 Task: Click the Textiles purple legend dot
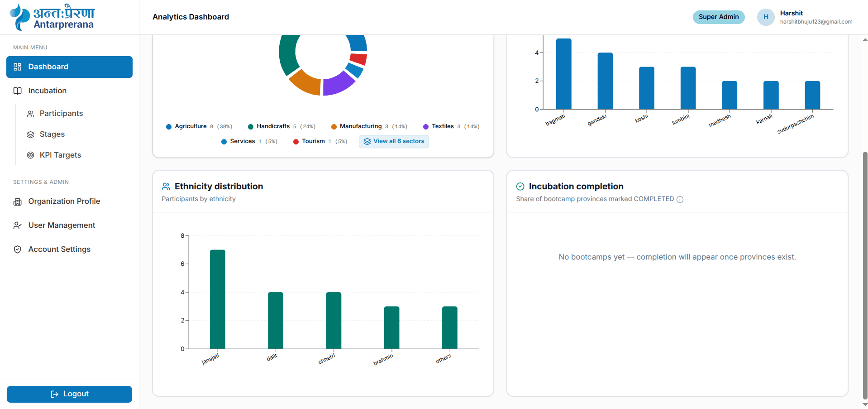(426, 127)
